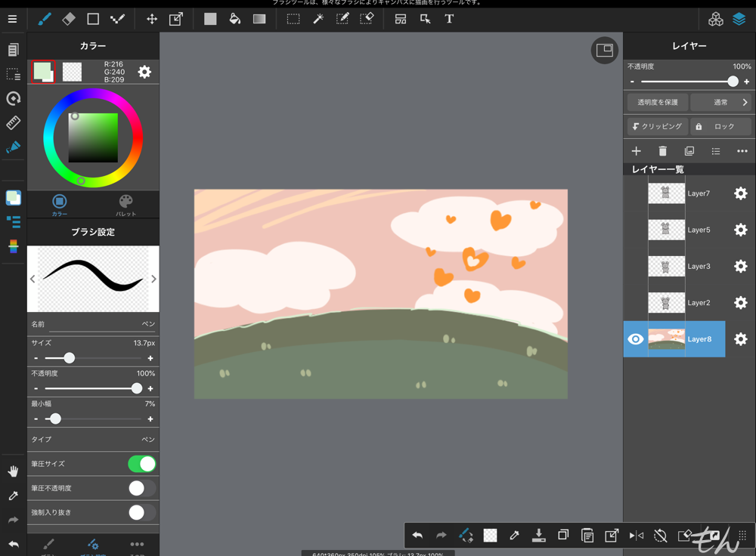The image size is (756, 556).
Task: Select the Eraser tool in top toolbar
Action: pos(68,19)
